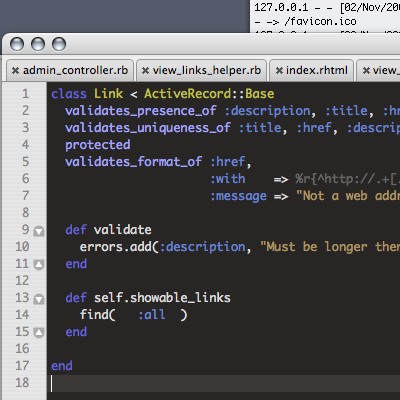Click the fold end marker at line 15

click(39, 333)
